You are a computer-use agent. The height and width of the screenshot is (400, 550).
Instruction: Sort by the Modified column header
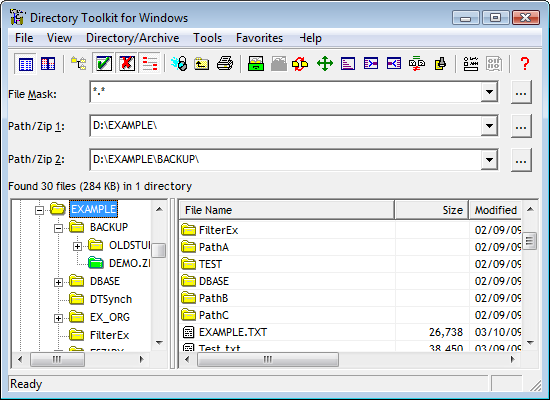[495, 210]
